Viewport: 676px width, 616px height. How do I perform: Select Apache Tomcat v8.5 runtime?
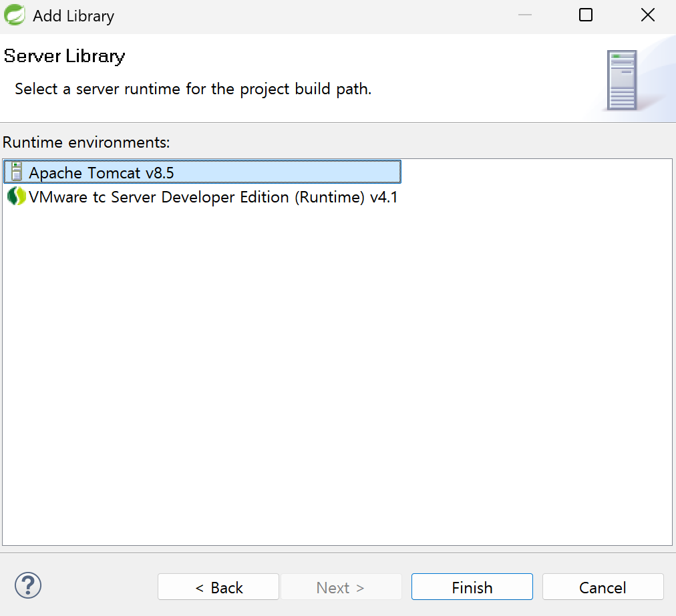click(x=202, y=172)
